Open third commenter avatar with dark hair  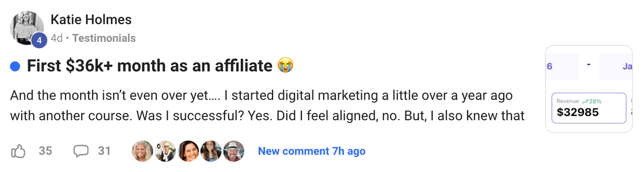pos(188,151)
